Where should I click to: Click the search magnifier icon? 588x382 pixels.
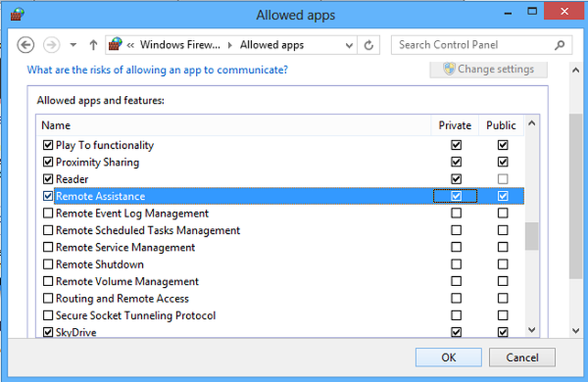(x=560, y=45)
